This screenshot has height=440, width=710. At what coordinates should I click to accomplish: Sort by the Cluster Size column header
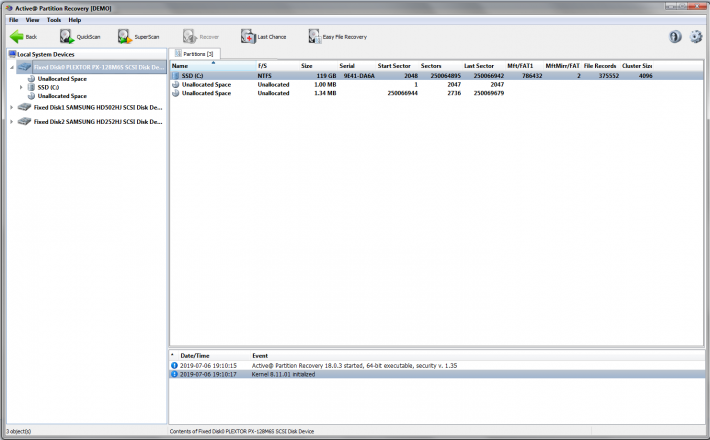637,66
